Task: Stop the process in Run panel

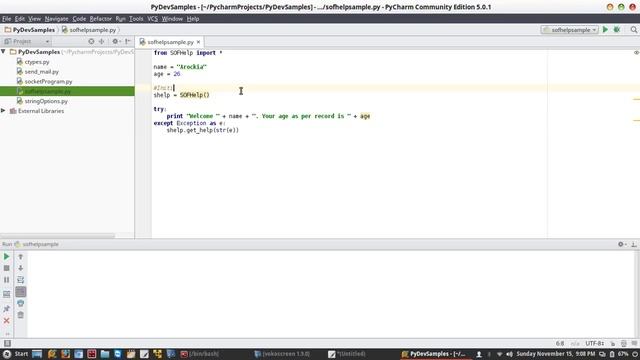Action: [7, 268]
